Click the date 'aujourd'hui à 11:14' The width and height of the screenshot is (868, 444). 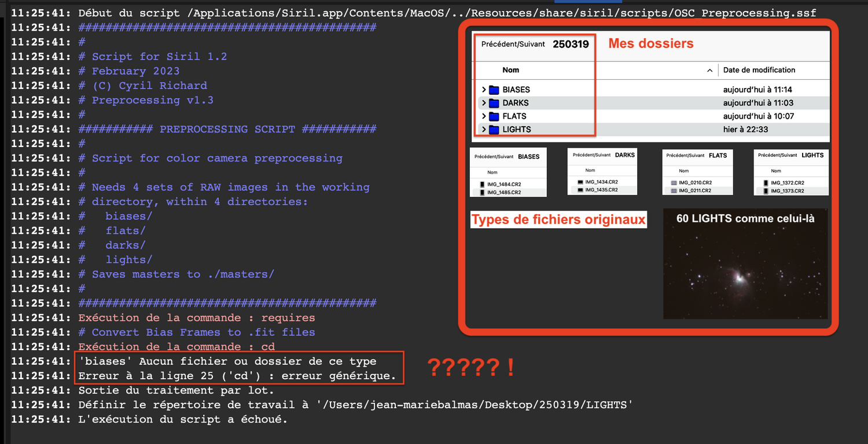pos(758,90)
